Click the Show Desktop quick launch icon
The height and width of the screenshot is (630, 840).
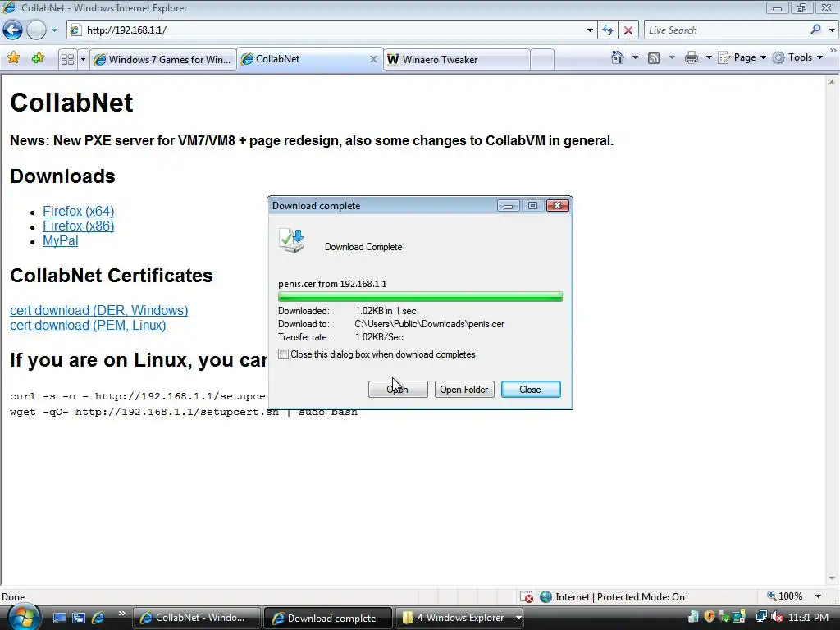(x=59, y=618)
